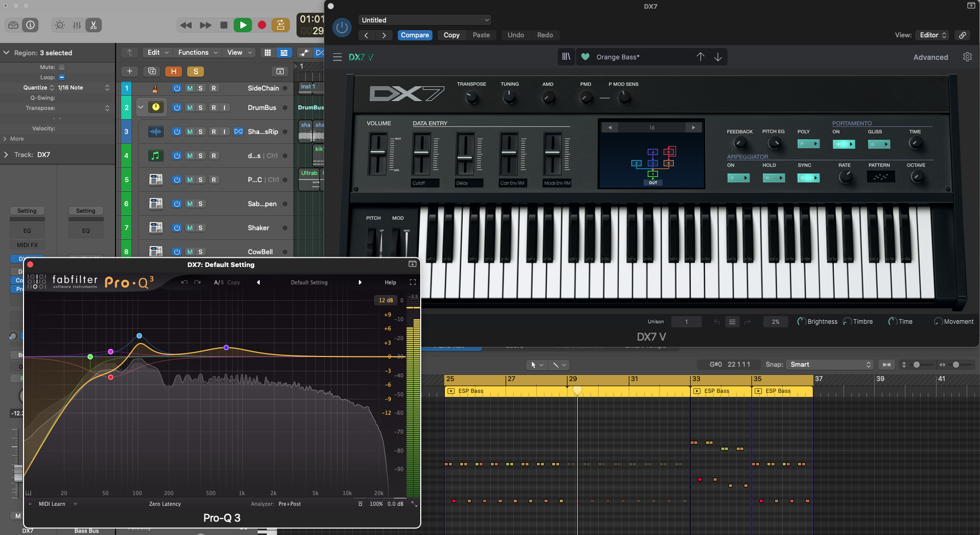Open the Logic library inbox icon
This screenshot has height=535, width=980.
pos(13,25)
